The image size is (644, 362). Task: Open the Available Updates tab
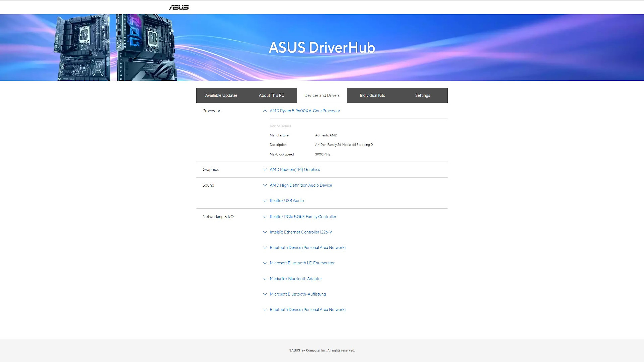pyautogui.click(x=221, y=95)
